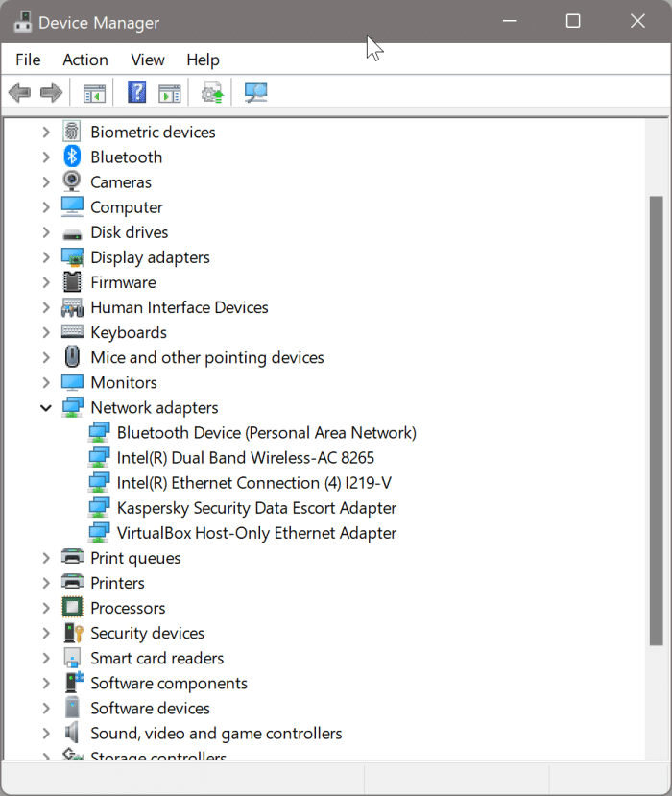Click Scan for hardware changes icon

point(255,92)
